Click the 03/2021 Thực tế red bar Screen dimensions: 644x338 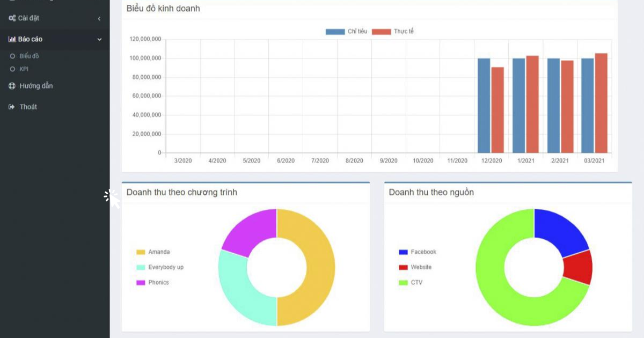click(601, 103)
